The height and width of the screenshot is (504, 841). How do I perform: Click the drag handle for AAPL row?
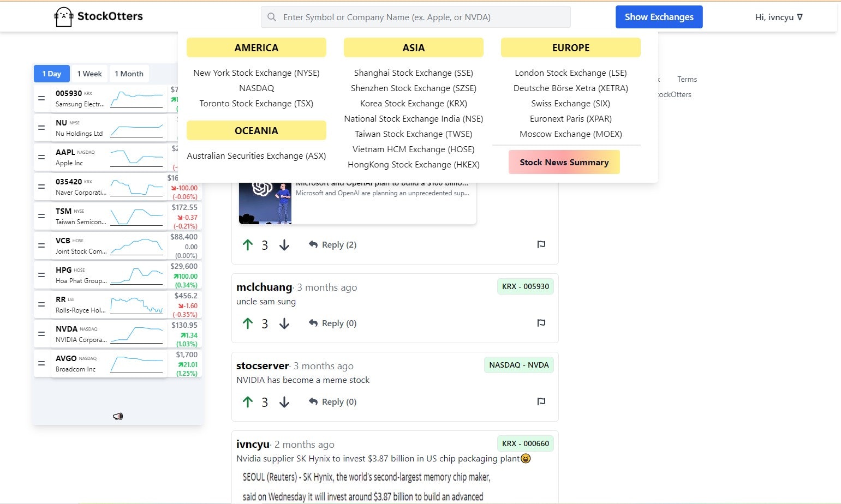[x=41, y=158]
